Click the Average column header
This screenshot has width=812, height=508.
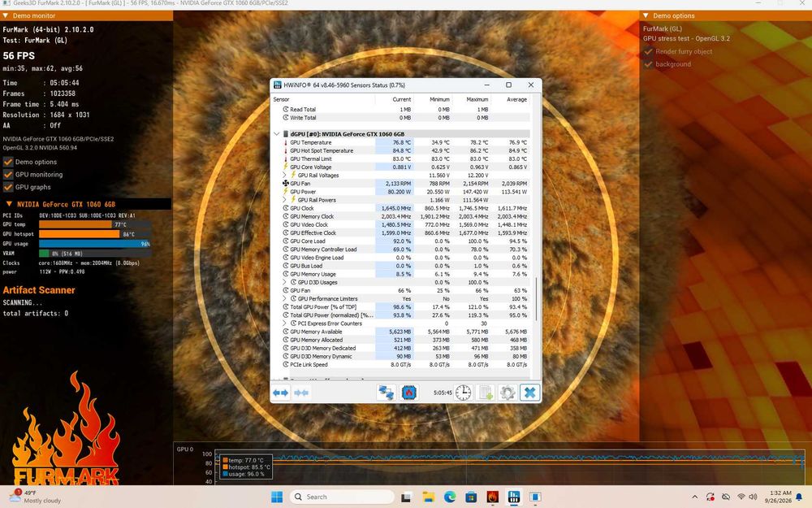coord(510,99)
